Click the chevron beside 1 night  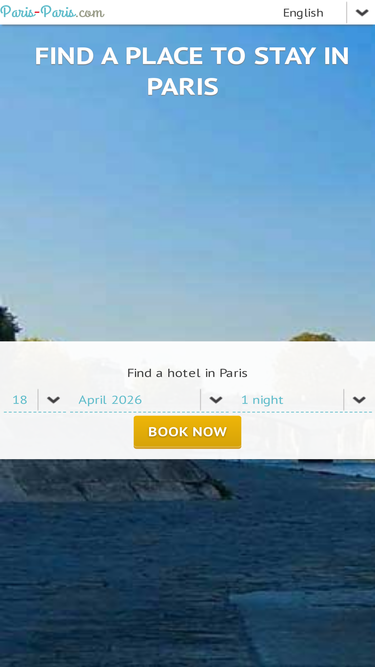tap(359, 400)
